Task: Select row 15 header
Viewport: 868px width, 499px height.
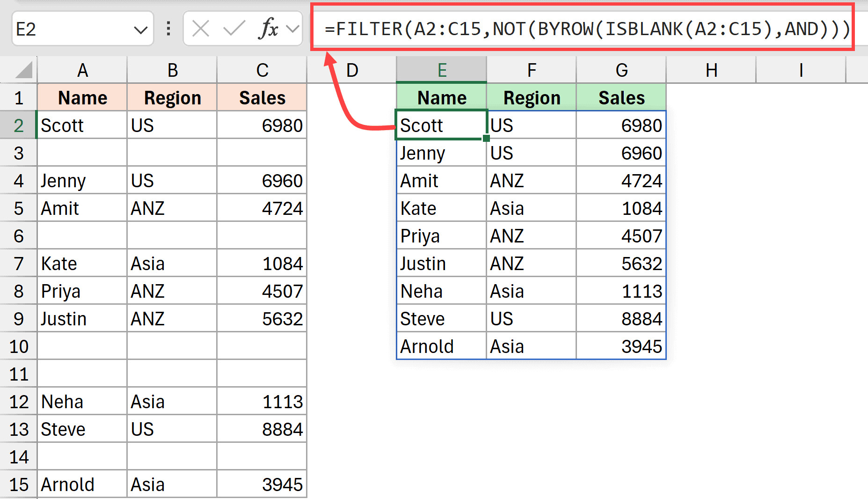Action: tap(19, 484)
